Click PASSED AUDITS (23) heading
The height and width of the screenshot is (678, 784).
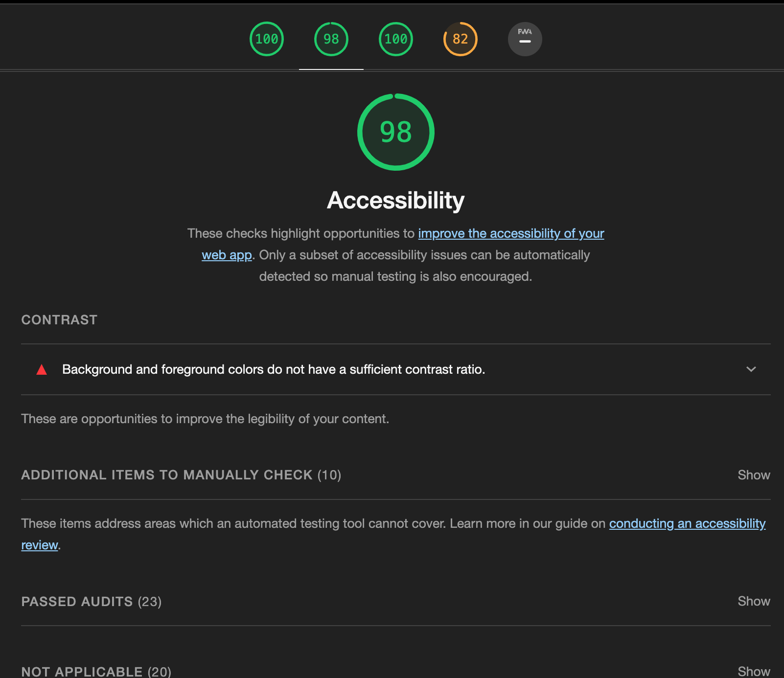[92, 601]
